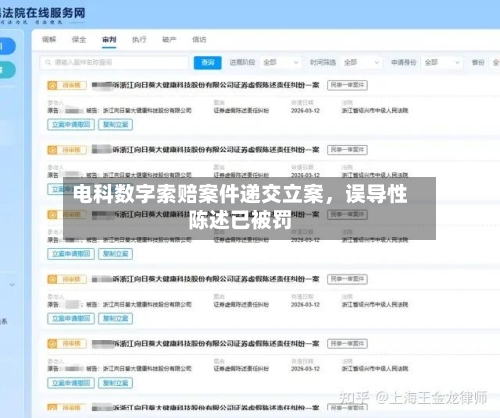500x418 pixels.
Task: Switch to the 保全 tab
Action: pyautogui.click(x=79, y=40)
